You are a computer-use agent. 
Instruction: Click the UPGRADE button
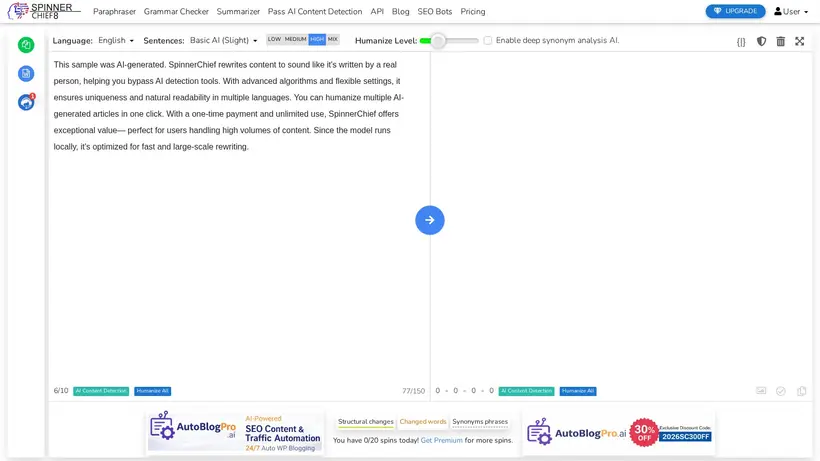tap(735, 11)
